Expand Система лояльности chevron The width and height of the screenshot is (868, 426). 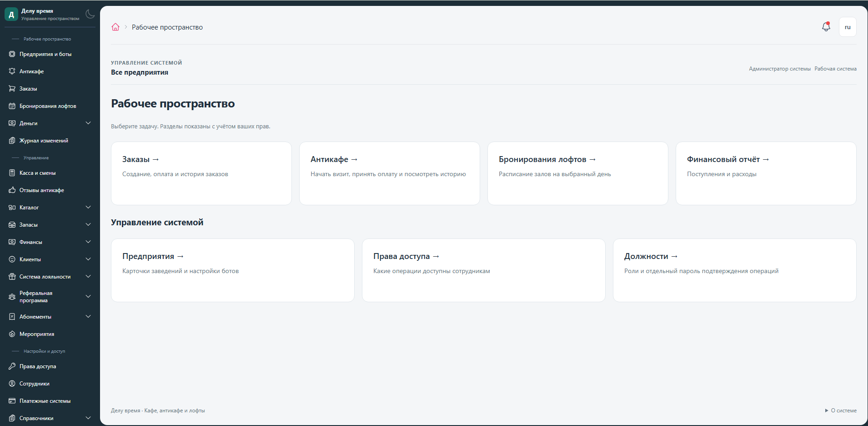click(x=88, y=277)
